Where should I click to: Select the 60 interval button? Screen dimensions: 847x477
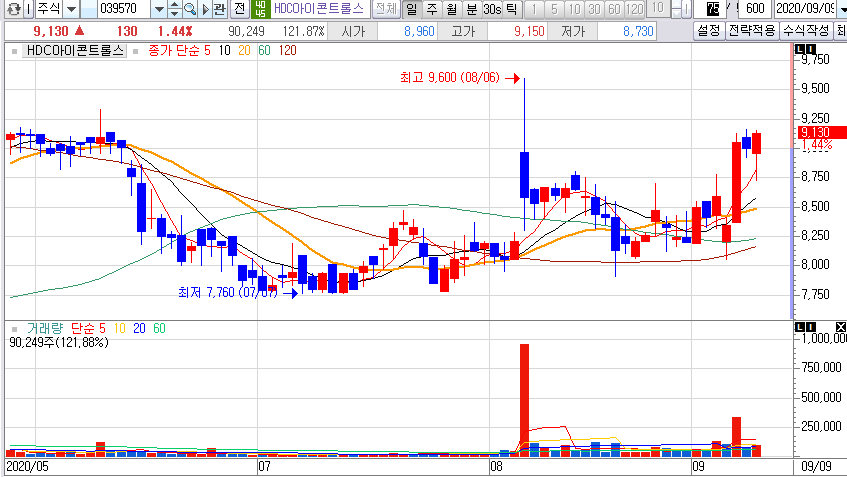[614, 9]
